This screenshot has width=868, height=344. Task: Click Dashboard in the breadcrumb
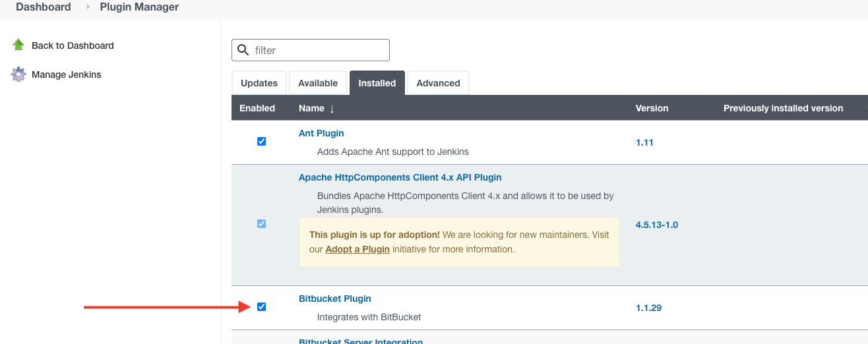(x=44, y=7)
